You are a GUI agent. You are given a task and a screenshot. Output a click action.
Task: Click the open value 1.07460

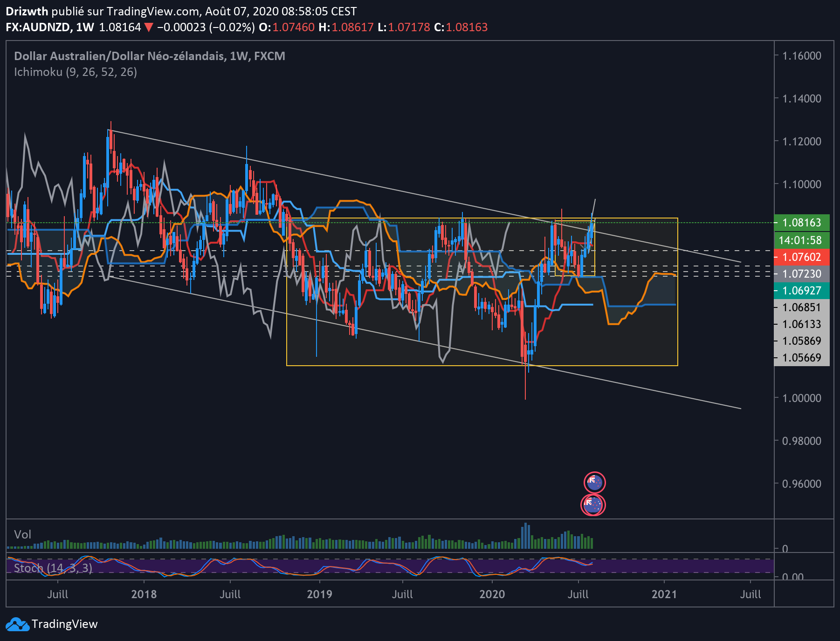293,27
